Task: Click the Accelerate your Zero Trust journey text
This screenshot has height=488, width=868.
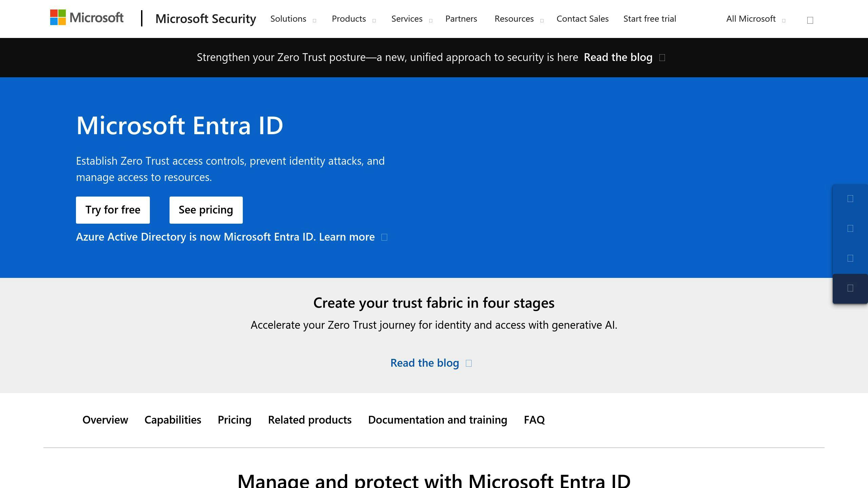Action: point(434,325)
